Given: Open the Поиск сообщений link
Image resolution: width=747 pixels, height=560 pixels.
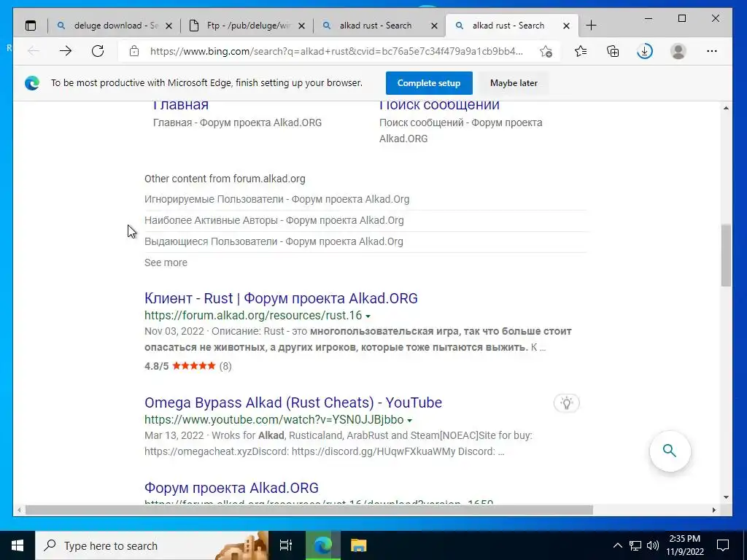Looking at the screenshot, I should coord(439,105).
